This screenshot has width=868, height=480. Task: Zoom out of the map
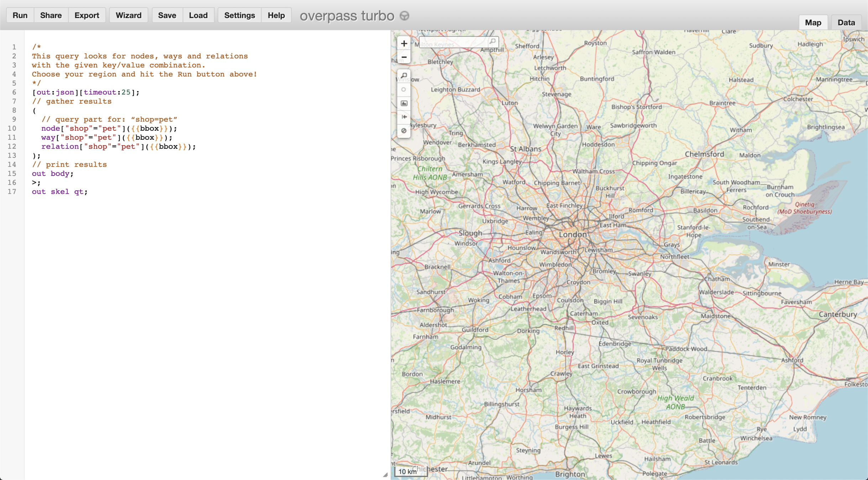tap(404, 57)
